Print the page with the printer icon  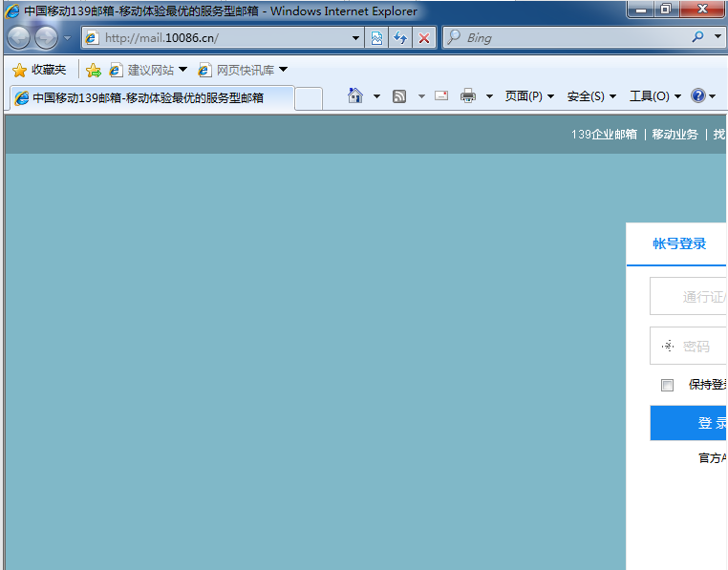(x=468, y=96)
